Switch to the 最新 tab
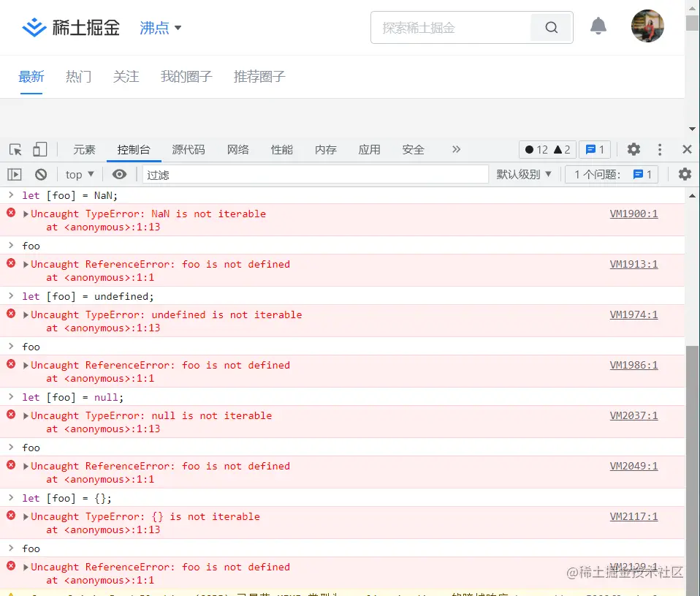 [31, 77]
